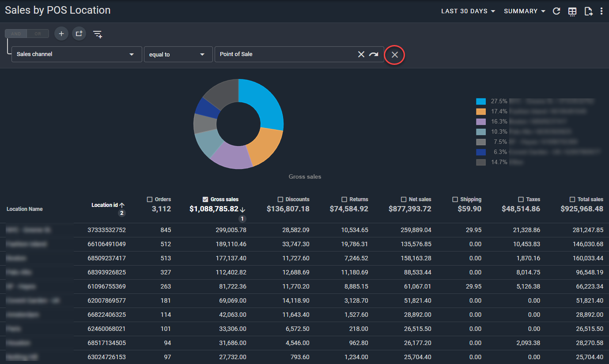
Task: Switch filter logic to OR
Action: pyautogui.click(x=37, y=34)
